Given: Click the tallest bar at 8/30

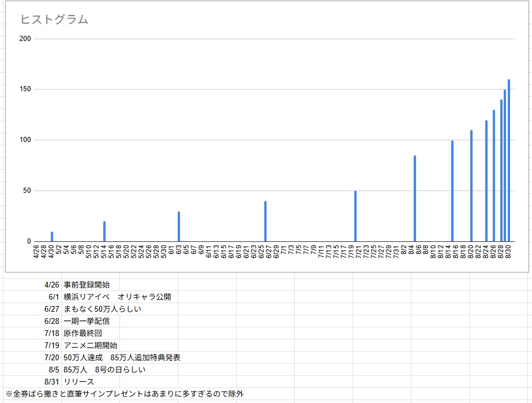Looking at the screenshot, I should [509, 161].
